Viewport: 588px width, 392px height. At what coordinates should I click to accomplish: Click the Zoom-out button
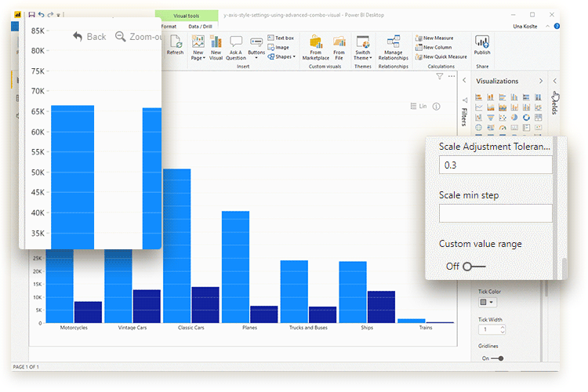point(138,37)
